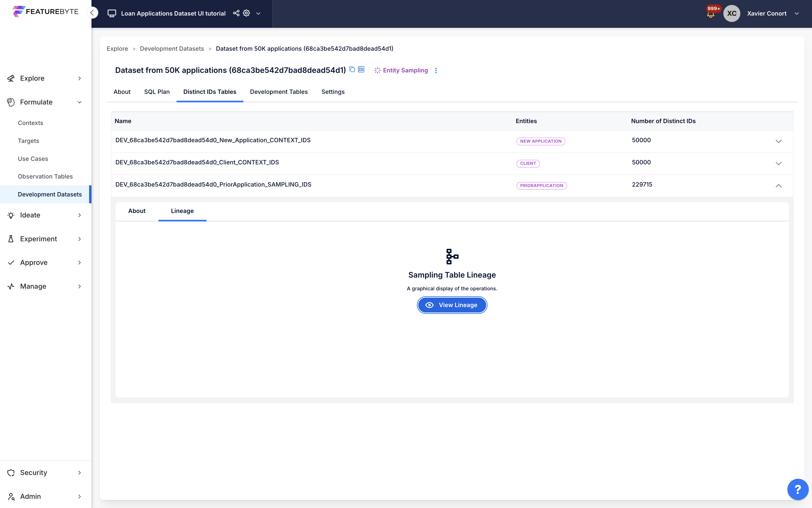The height and width of the screenshot is (508, 812).
Task: Switch to the Development Tables tab
Action: point(278,92)
